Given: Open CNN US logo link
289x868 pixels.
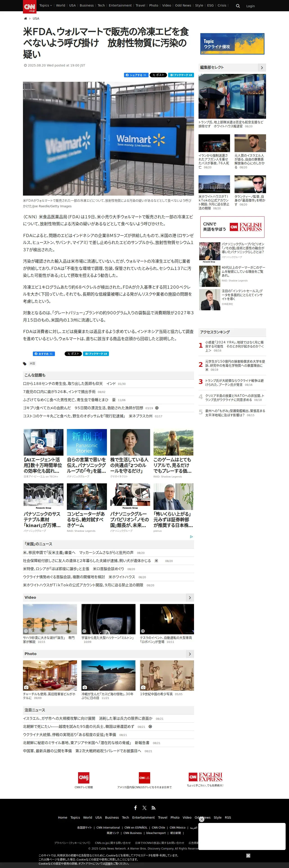Looking at the screenshot, I should click(144, 778).
